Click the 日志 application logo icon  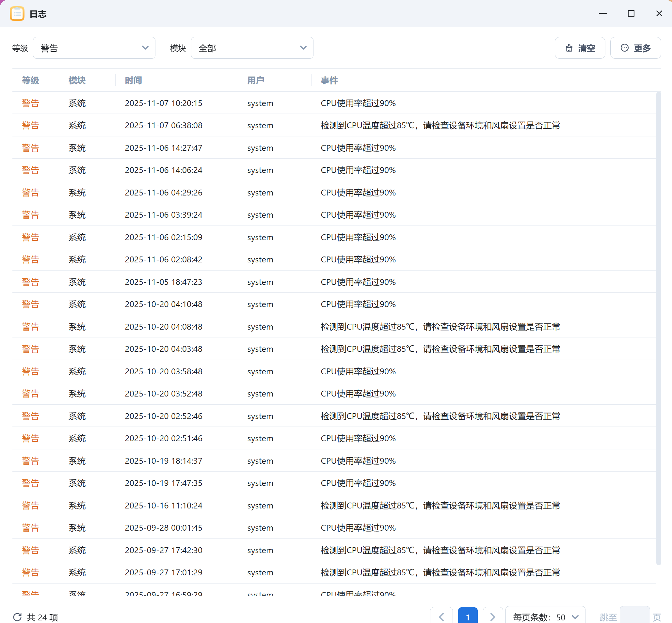17,13
